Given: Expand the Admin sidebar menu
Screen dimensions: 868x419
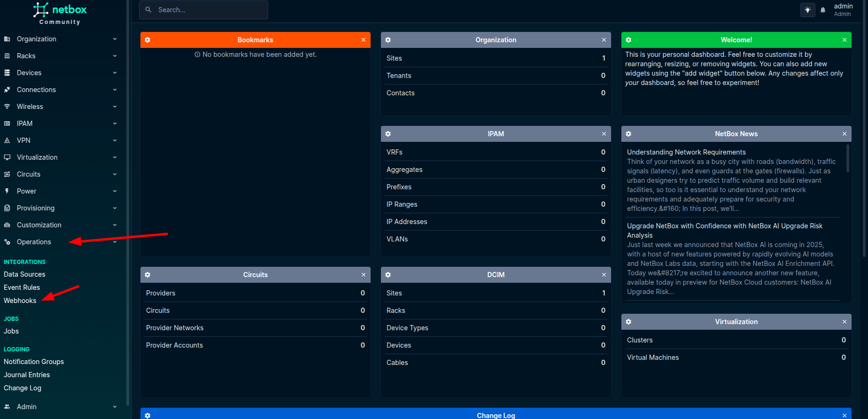Looking at the screenshot, I should pyautogui.click(x=60, y=407).
